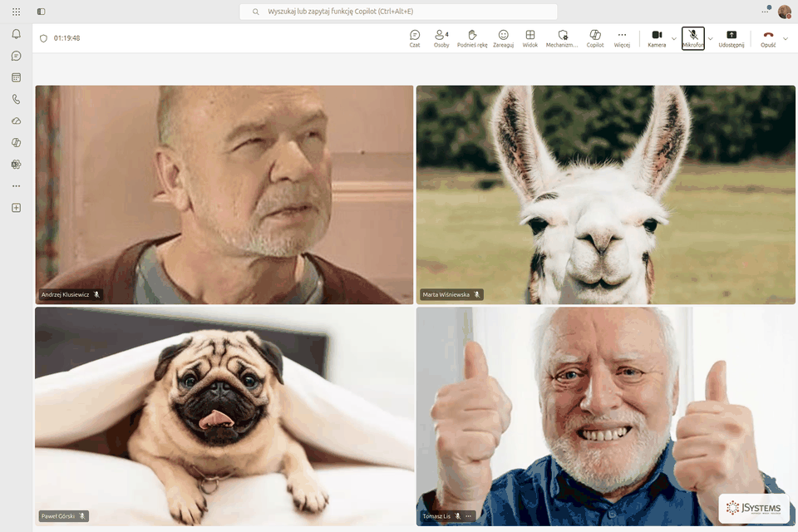The height and width of the screenshot is (532, 798).
Task: Open the meeting Czat panel
Action: coord(415,38)
